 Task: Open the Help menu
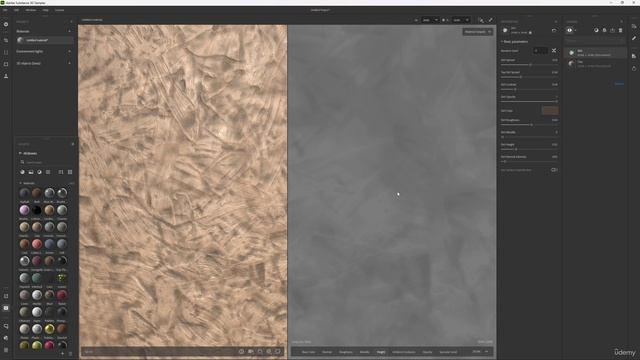(45, 10)
